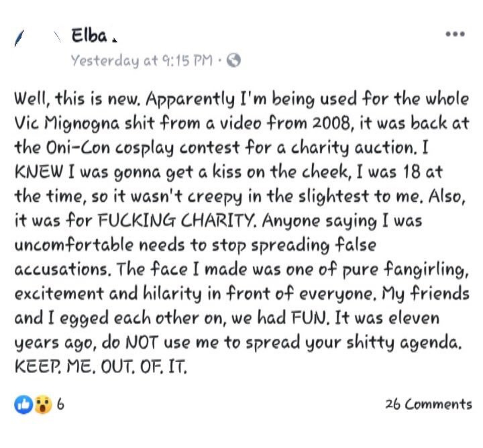View the reaction count of 6
Viewport: 483px width, 448px height.
point(60,404)
